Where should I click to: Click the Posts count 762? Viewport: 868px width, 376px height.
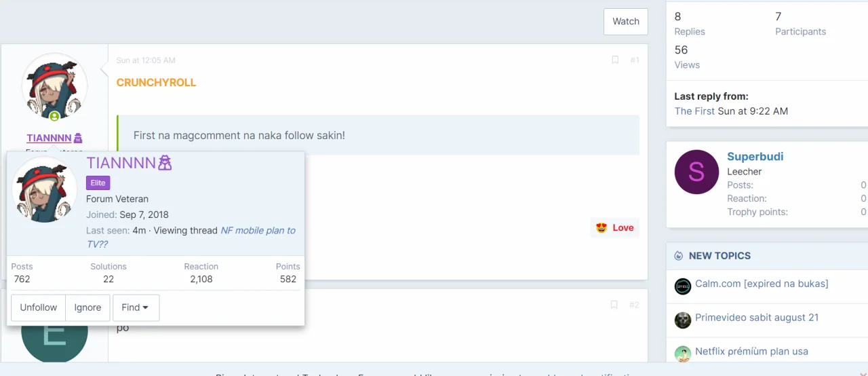[22, 279]
